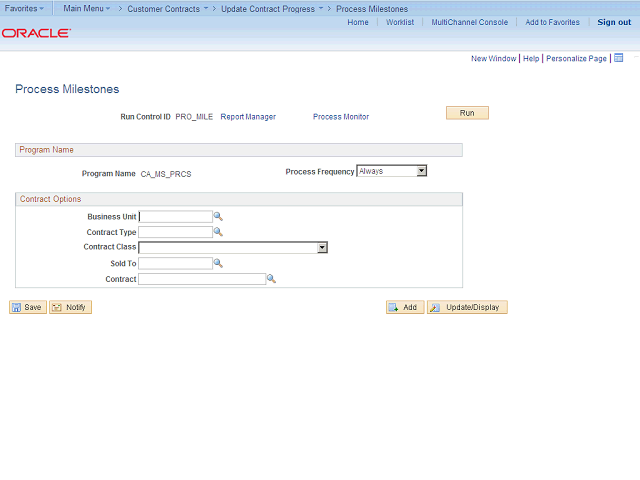Viewport: 640px width, 480px height.
Task: Switch to Update/Display mode
Action: pos(467,307)
